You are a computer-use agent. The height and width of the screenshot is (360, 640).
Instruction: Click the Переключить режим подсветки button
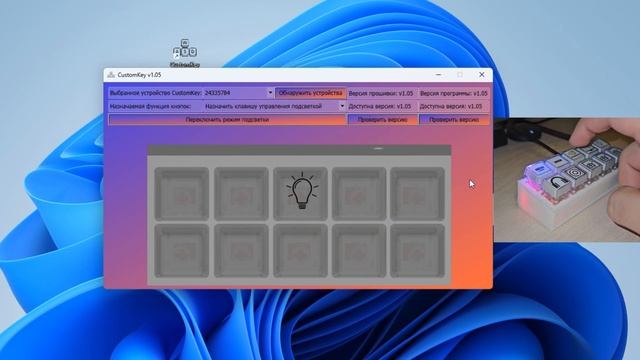pos(227,120)
